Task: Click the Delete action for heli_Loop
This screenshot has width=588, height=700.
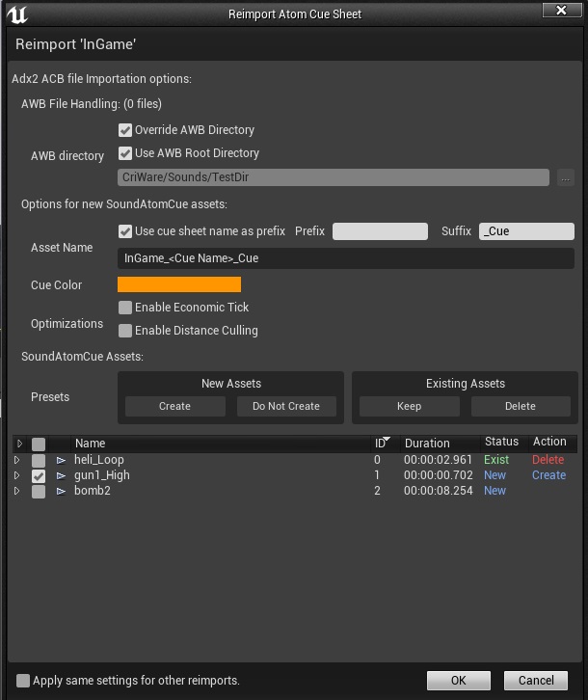Action: pyautogui.click(x=548, y=460)
